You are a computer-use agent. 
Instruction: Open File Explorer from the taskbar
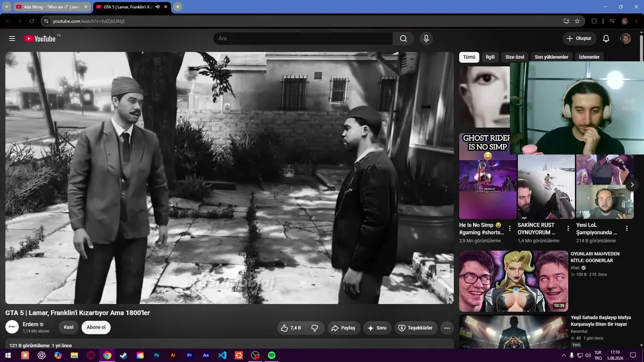[x=74, y=355]
